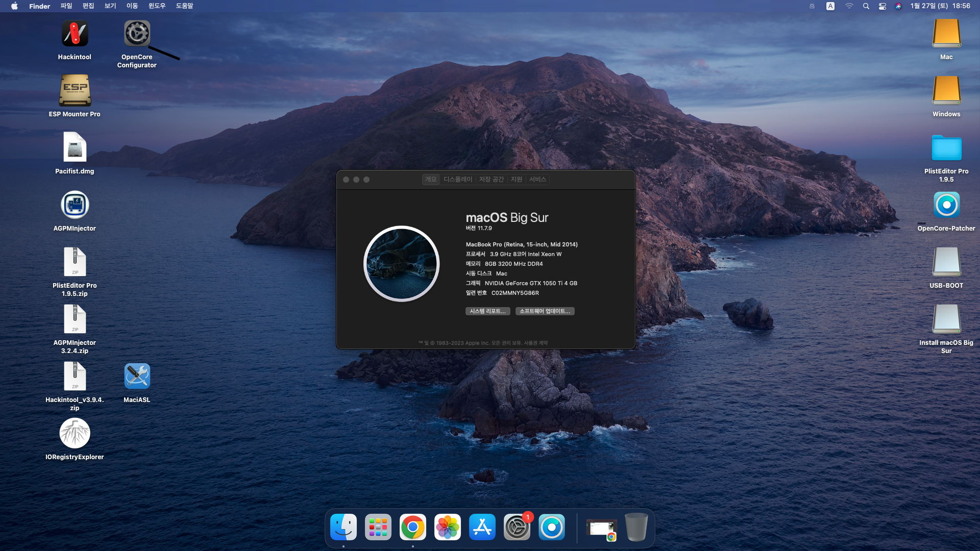Select the Install macOS Big Sur drive
Screen dimensions: 980x551
946,319
